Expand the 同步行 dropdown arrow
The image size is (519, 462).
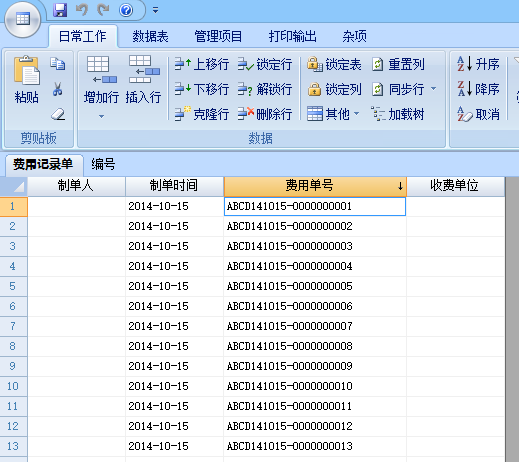[x=433, y=89]
